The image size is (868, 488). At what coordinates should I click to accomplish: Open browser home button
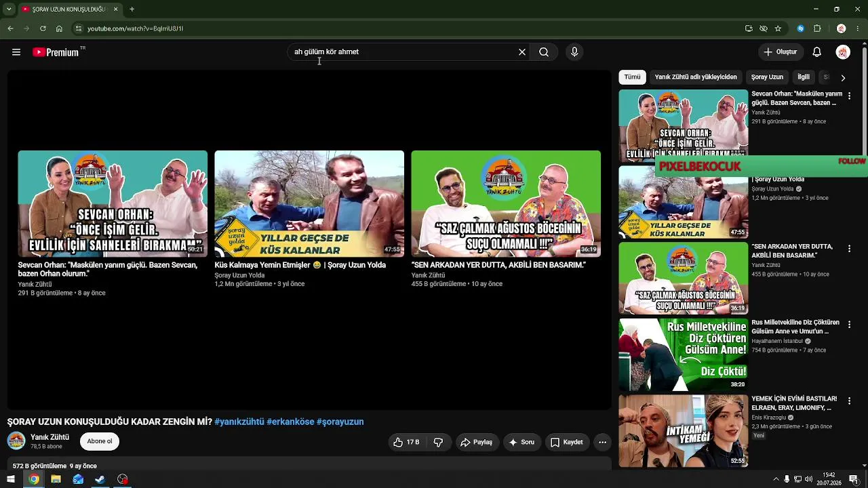pyautogui.click(x=59, y=28)
